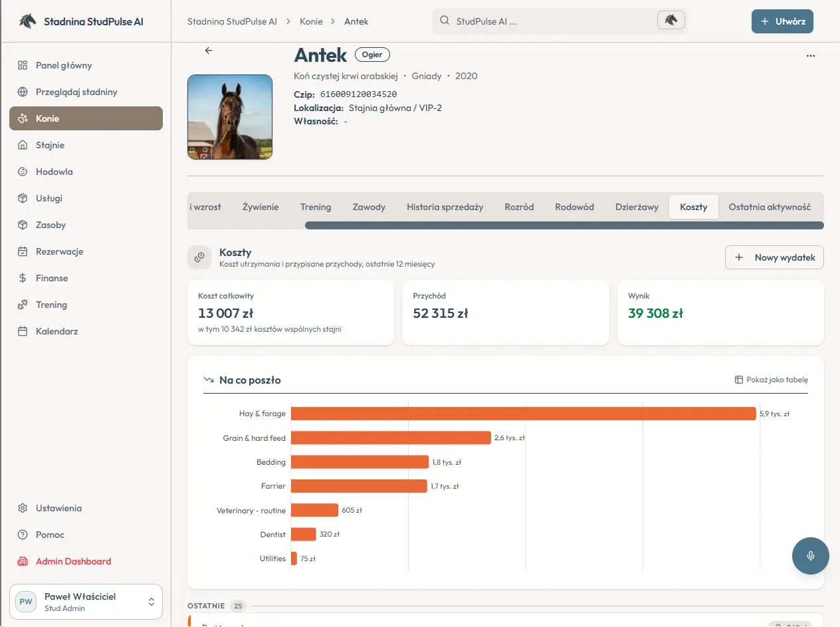The image size is (840, 627).
Task: Focus the StudPulse AI search field
Action: coord(560,21)
